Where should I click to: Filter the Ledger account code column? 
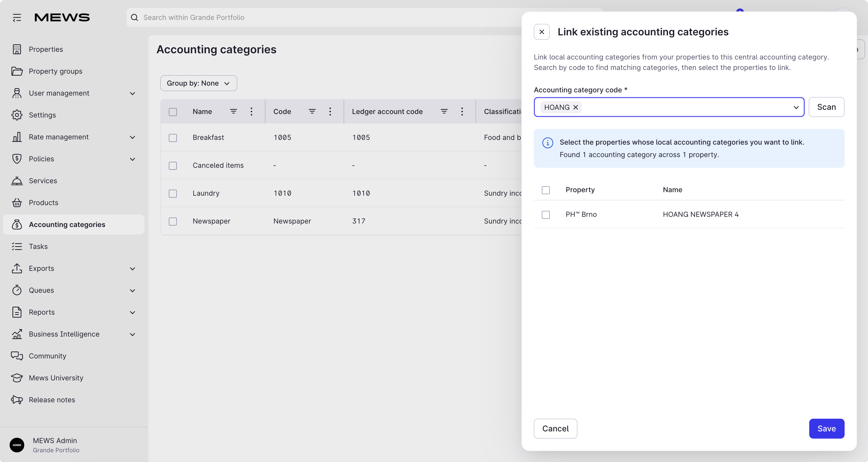(444, 112)
